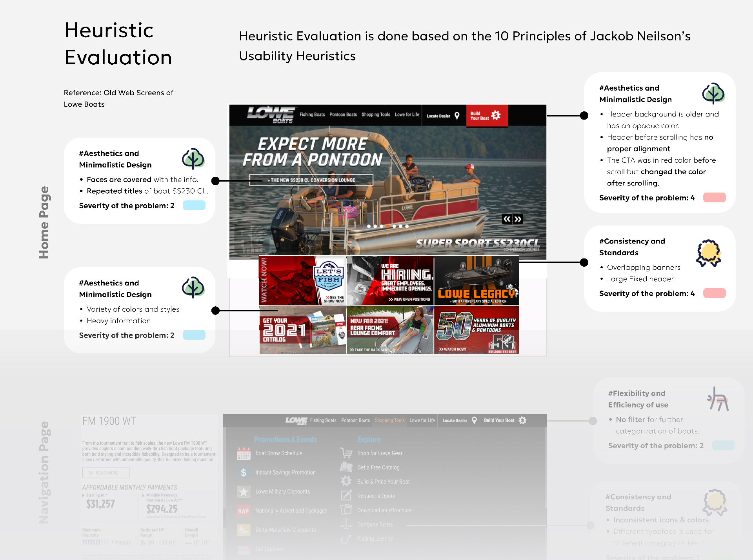Select highlighted Shopping Tools in grey header
753x560 pixels.
389,420
